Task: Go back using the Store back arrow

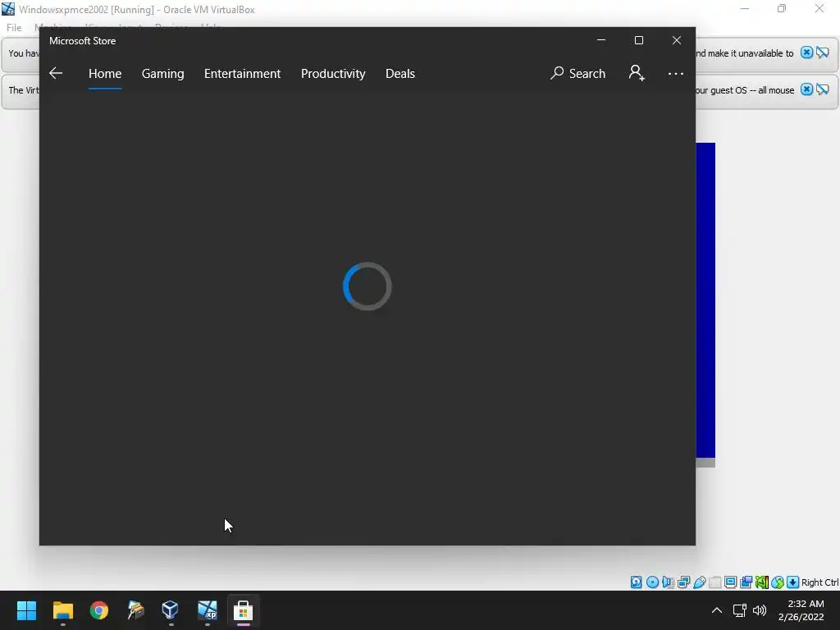Action: tap(56, 73)
